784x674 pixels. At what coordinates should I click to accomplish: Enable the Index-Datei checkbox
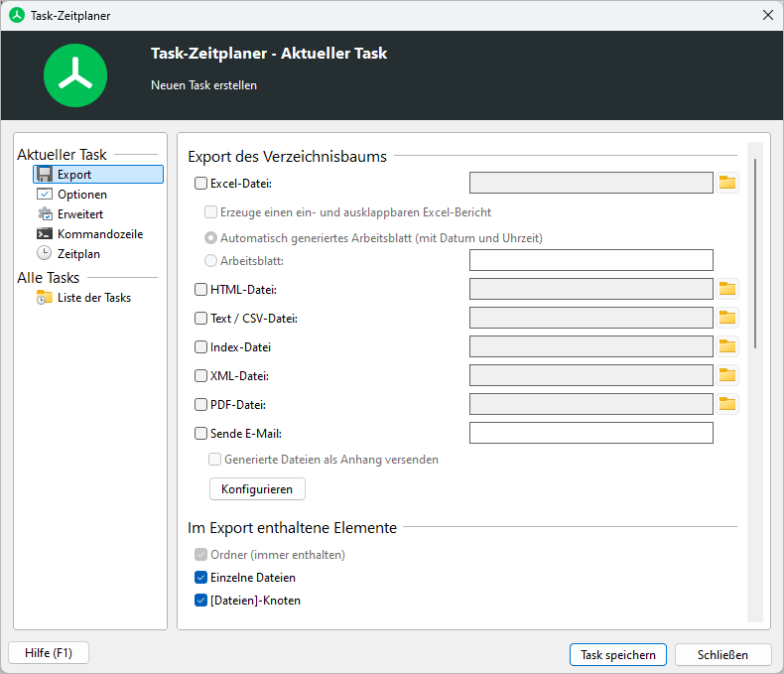click(x=200, y=347)
